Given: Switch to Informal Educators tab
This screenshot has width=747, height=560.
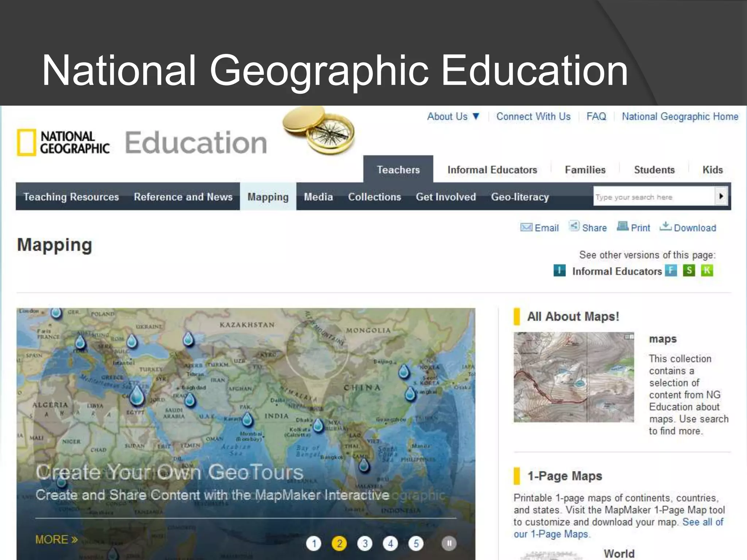Looking at the screenshot, I should click(492, 170).
